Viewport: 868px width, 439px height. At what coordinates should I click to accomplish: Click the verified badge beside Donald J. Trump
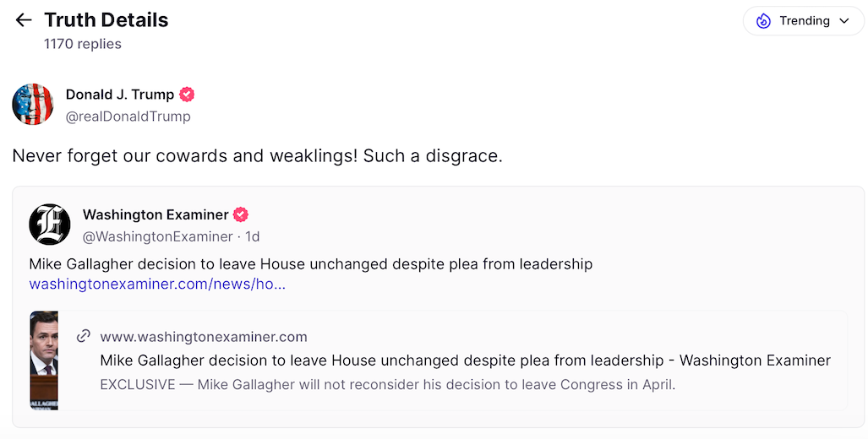(187, 95)
